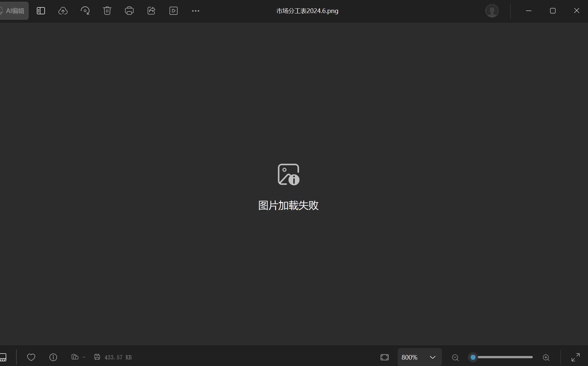Click the AI编辑 button
This screenshot has width=588, height=366.
(x=14, y=11)
